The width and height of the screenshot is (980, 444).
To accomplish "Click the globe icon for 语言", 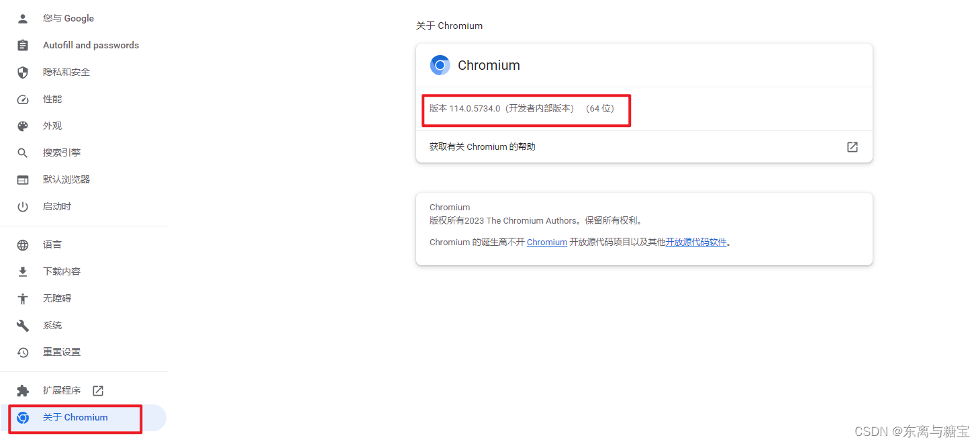I will pyautogui.click(x=23, y=245).
